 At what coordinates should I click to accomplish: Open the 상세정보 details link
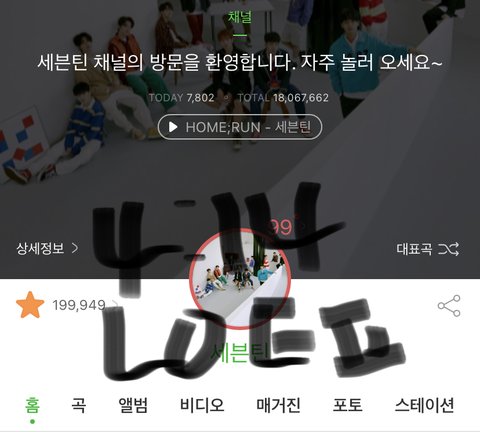point(40,248)
